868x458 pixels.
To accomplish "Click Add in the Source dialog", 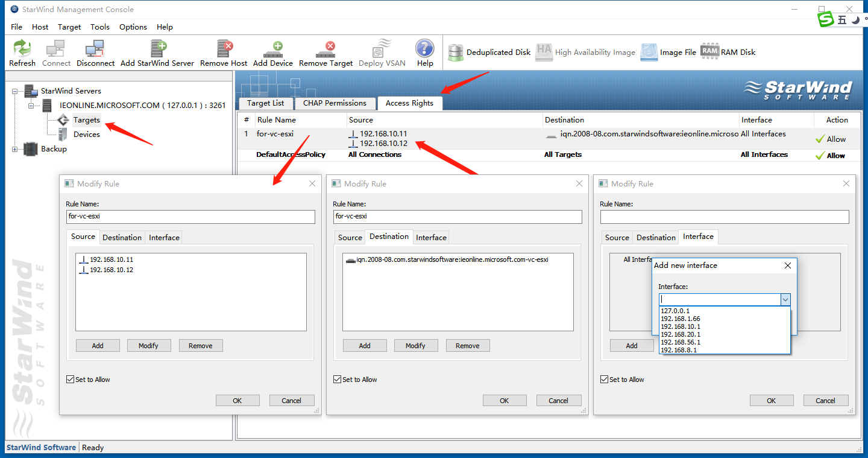I will 98,346.
